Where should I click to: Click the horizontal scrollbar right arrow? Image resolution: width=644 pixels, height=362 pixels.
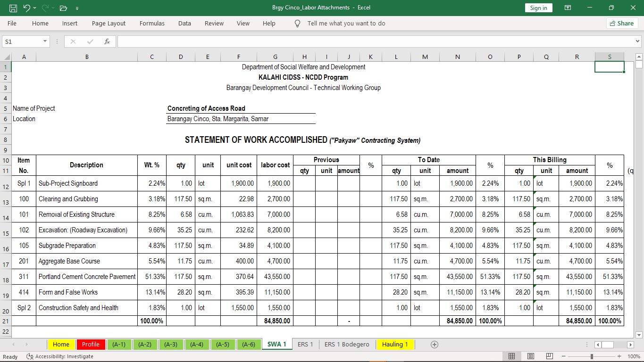(x=630, y=345)
